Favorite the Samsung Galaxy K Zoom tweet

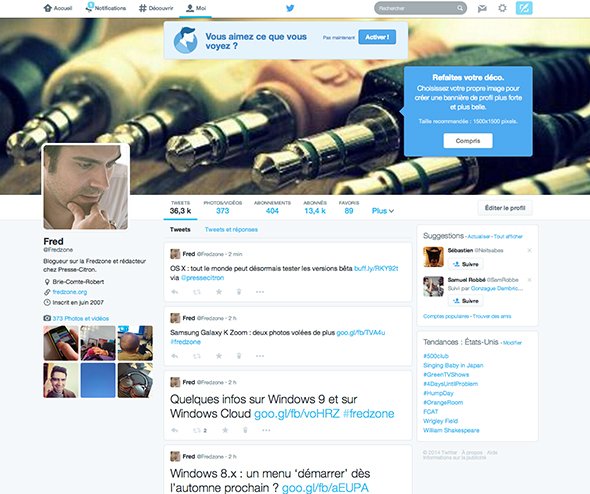click(219, 356)
